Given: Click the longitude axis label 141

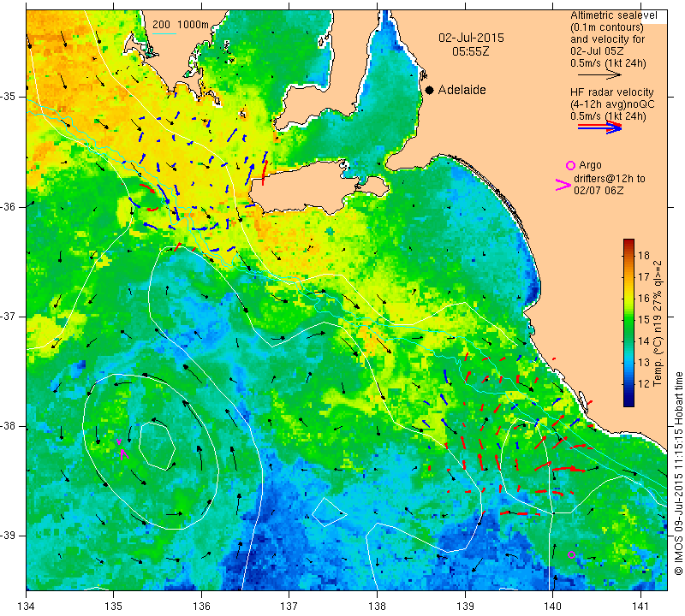Looking at the screenshot, I should tap(640, 607).
